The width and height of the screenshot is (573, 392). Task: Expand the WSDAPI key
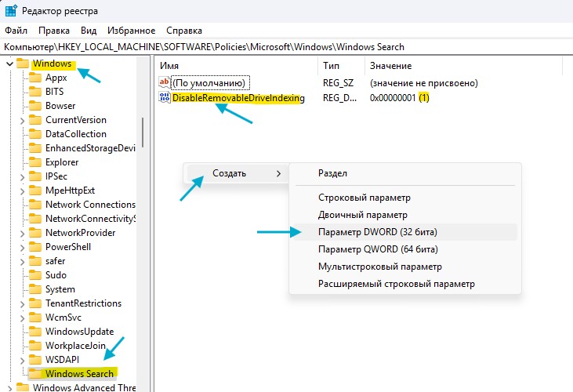[22, 360]
